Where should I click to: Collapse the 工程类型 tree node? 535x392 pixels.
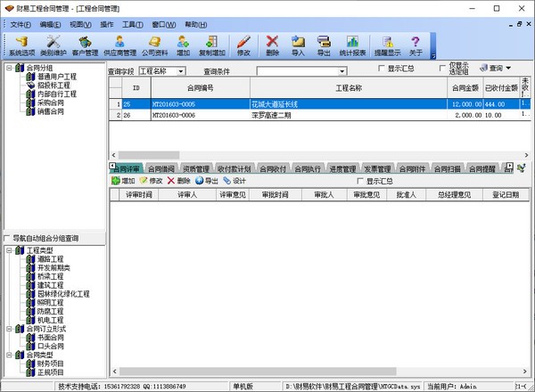click(10, 250)
